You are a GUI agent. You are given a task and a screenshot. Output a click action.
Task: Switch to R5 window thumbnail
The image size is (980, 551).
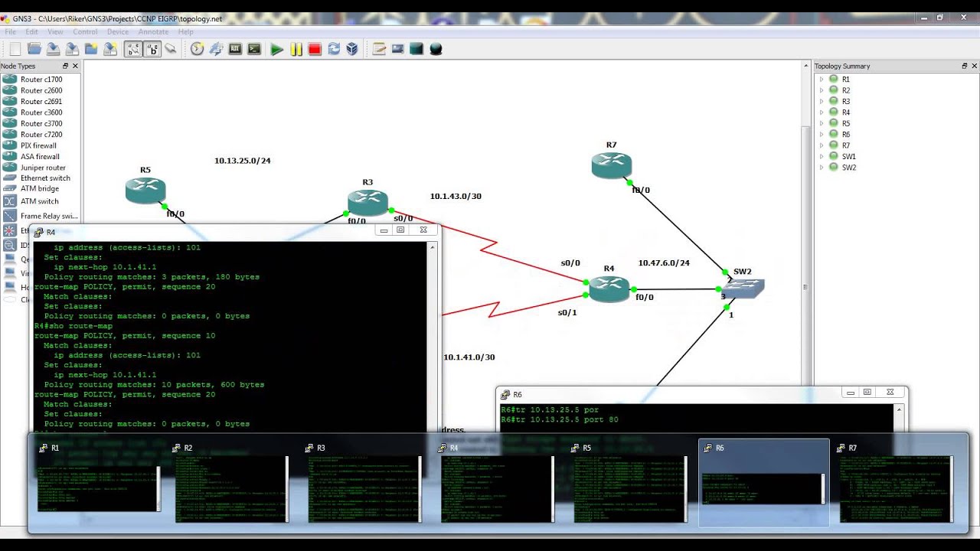click(x=631, y=482)
